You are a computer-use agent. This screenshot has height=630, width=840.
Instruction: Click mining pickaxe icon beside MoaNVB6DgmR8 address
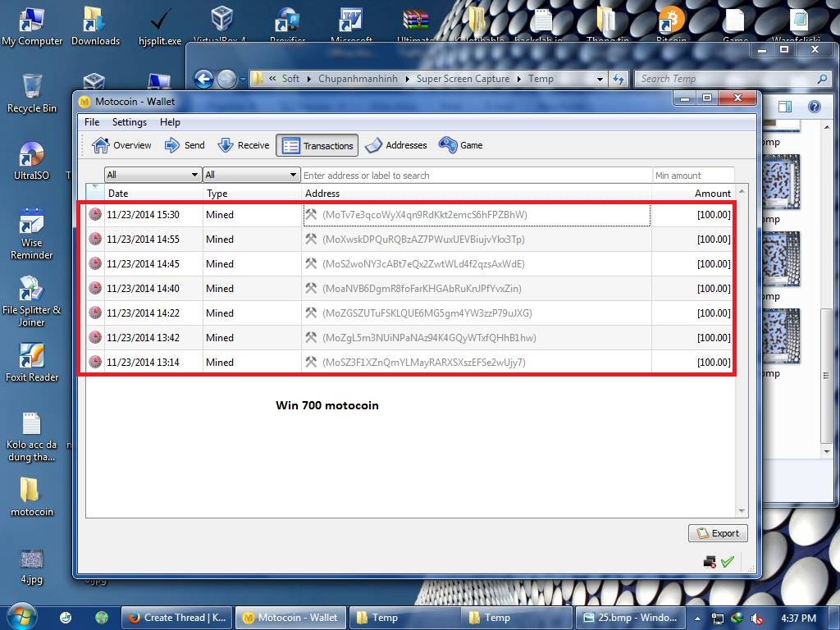311,288
